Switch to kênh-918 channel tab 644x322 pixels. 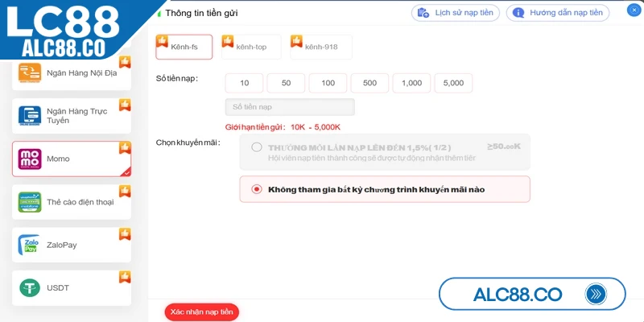321,47
